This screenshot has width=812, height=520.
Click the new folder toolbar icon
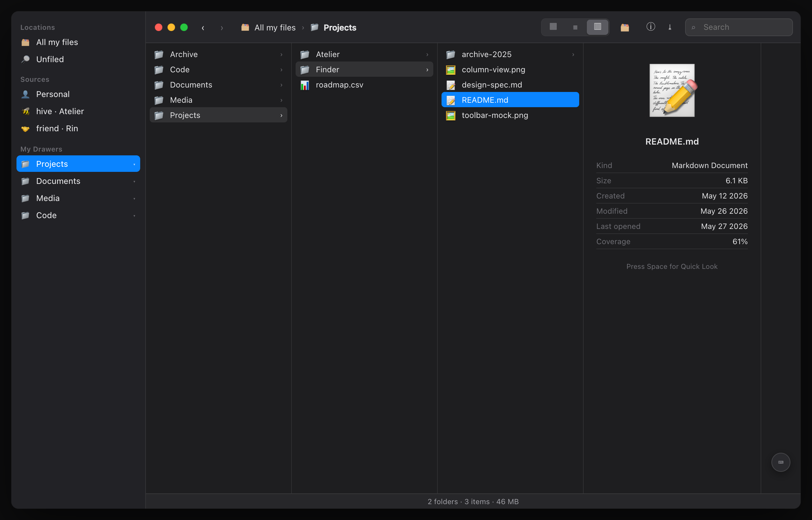pos(625,27)
